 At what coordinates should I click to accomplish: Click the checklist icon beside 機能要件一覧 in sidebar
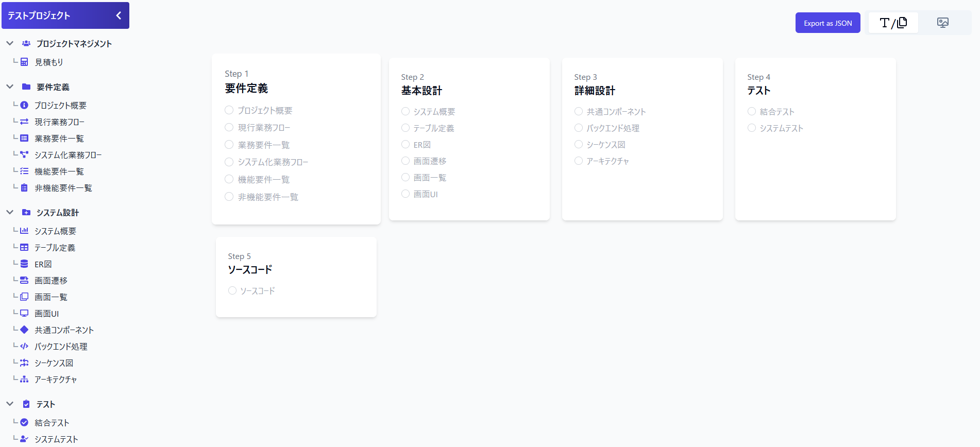coord(24,171)
